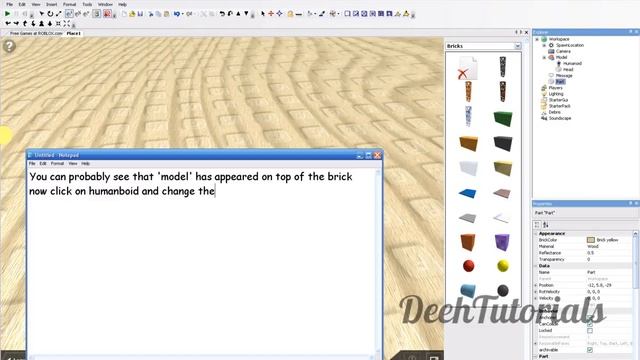This screenshot has height=360, width=640.
Task: Select Head in the Explorer tree
Action: [x=568, y=69]
